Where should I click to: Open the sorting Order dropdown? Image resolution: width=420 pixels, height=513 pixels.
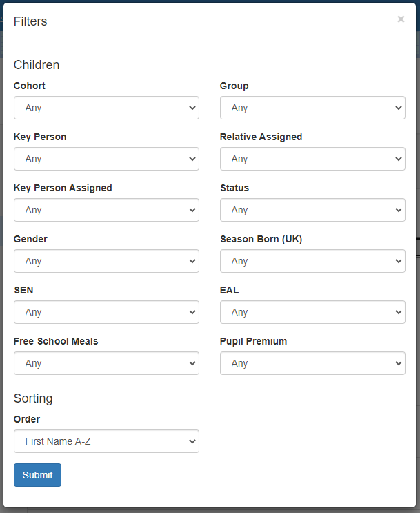point(106,441)
